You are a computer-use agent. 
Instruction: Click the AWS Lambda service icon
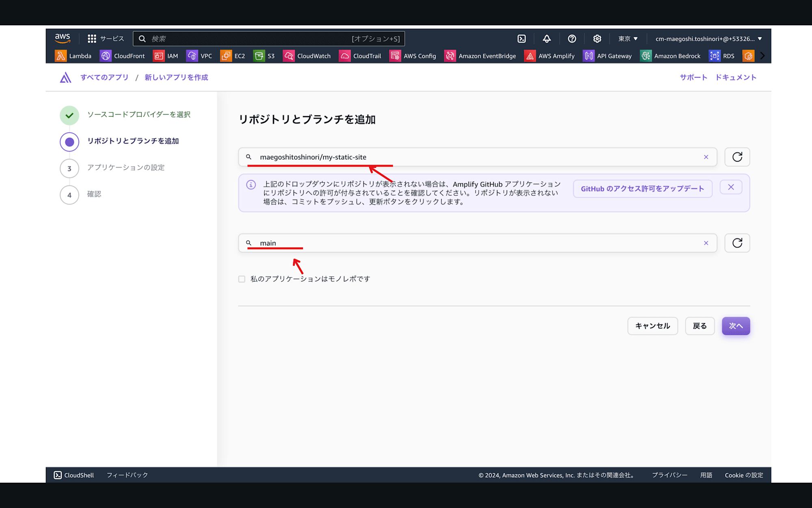pos(60,56)
